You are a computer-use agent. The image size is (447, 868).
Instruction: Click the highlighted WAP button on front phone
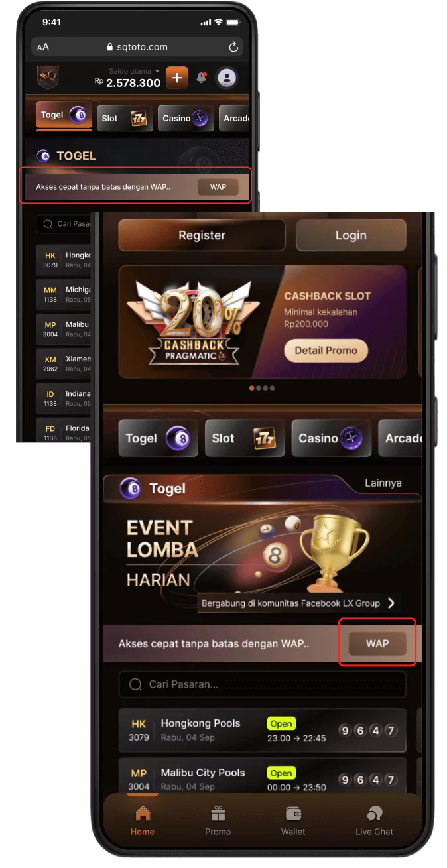tap(377, 643)
